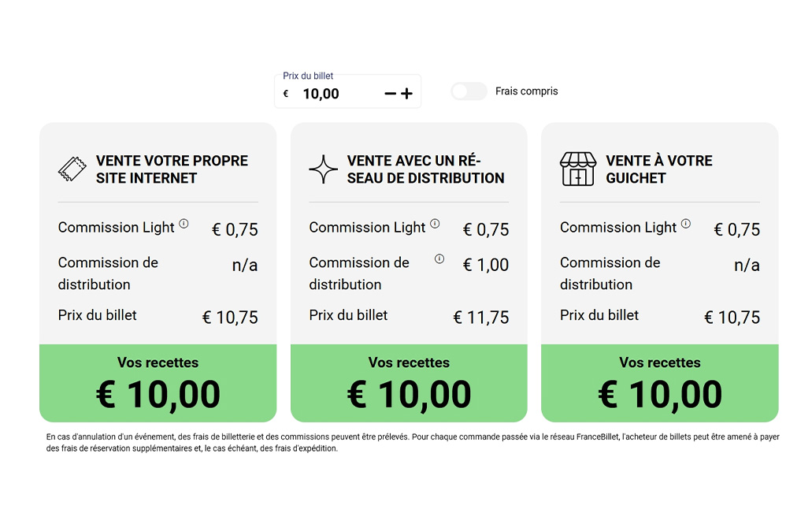Click the plus button to increase ticket price
Viewport: 812px width, 524px height.
pos(406,94)
